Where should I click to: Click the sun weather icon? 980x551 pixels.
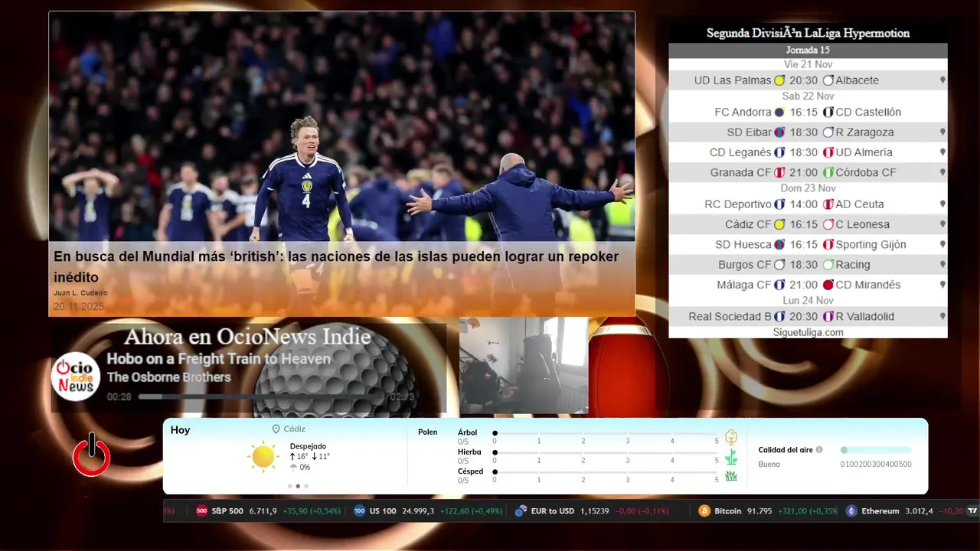coord(263,456)
